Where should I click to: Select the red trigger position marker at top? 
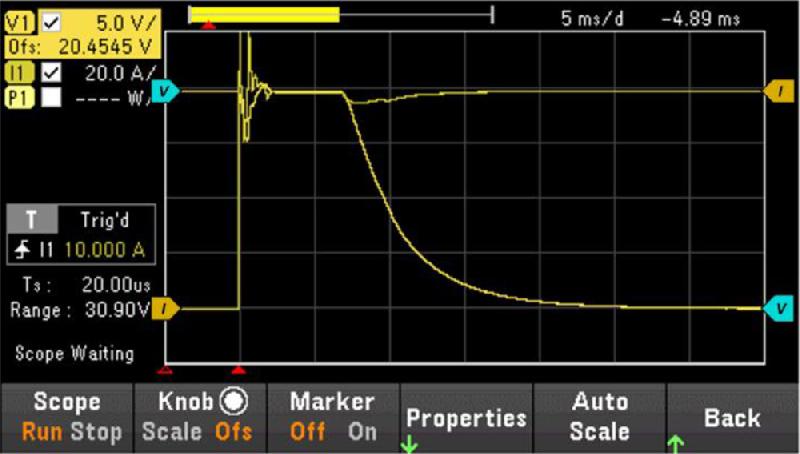[x=208, y=26]
